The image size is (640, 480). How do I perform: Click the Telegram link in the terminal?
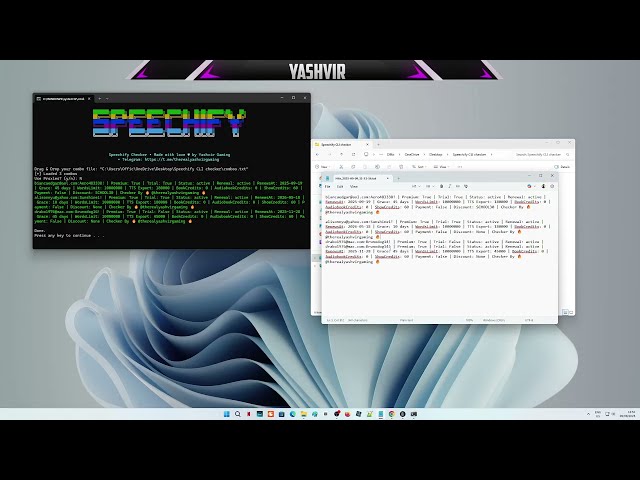[x=182, y=160]
